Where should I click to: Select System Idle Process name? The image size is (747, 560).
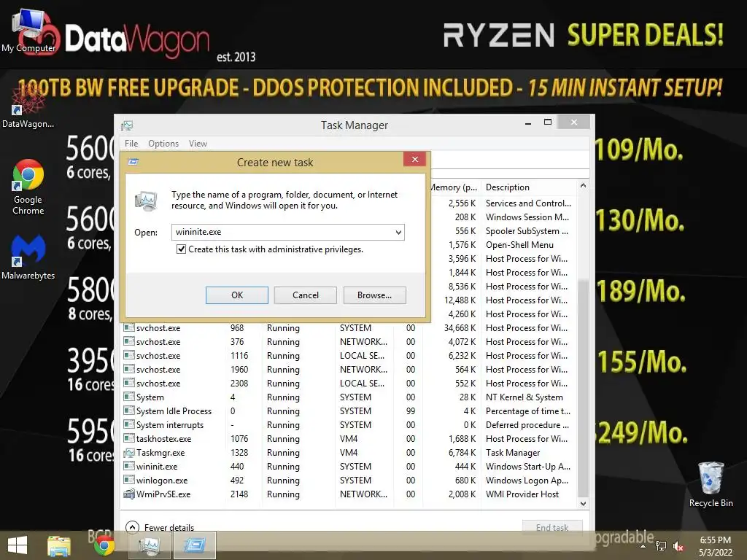pyautogui.click(x=174, y=411)
